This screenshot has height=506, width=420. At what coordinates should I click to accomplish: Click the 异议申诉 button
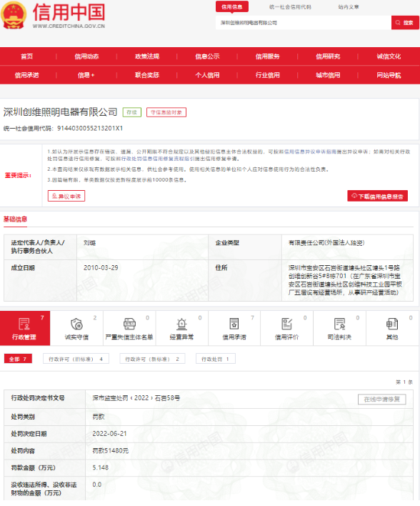pyautogui.click(x=66, y=196)
